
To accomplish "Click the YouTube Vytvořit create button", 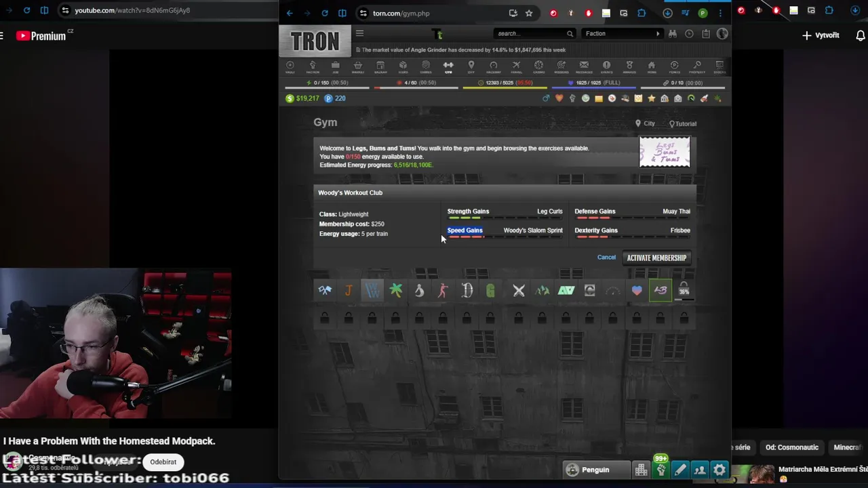I will pyautogui.click(x=821, y=35).
